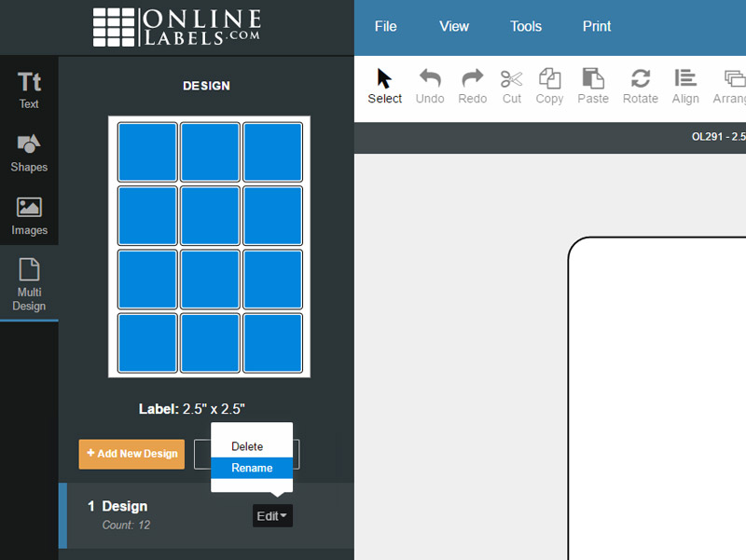This screenshot has width=746, height=560.
Task: Click the Paste icon
Action: click(x=592, y=86)
